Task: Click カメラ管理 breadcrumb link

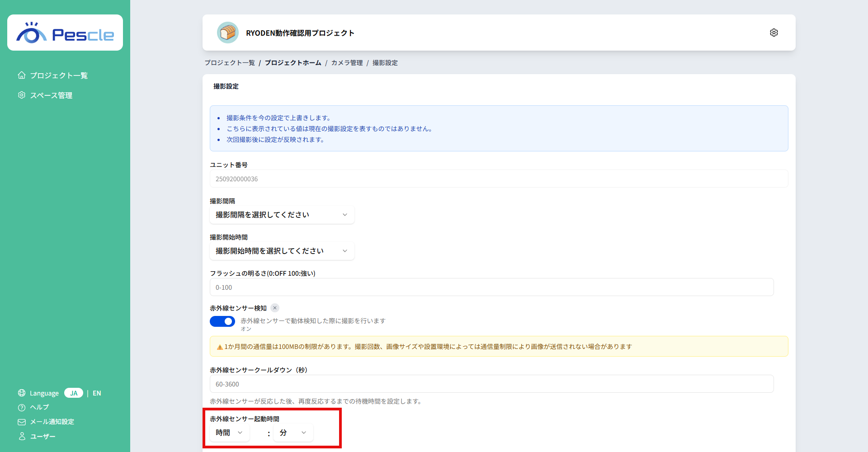Action: (x=347, y=63)
